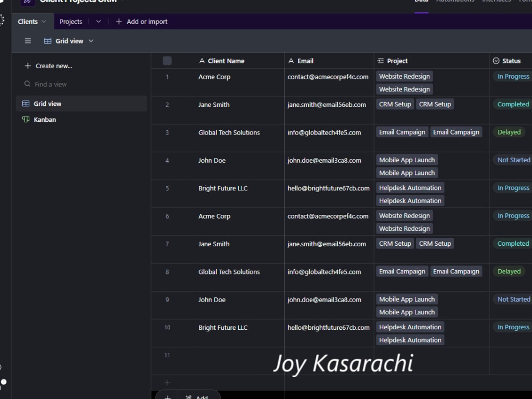Click first Email Campaign tag in row 8
The image size is (532, 399).
click(402, 271)
